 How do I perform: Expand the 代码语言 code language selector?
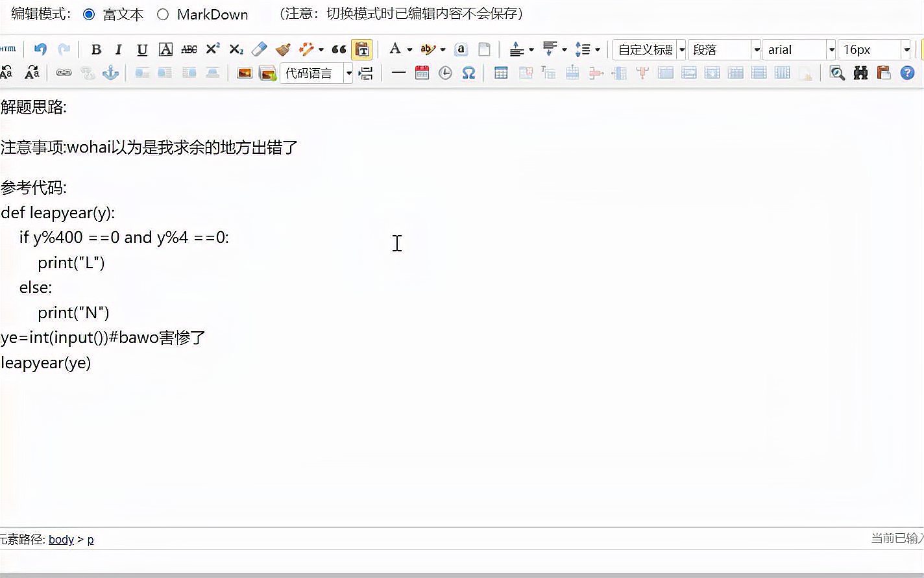coord(349,73)
